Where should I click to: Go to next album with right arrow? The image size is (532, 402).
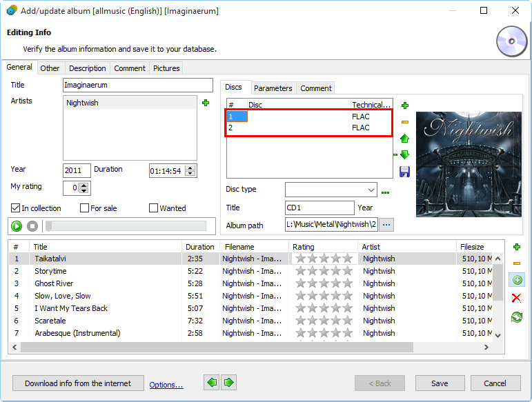(229, 383)
